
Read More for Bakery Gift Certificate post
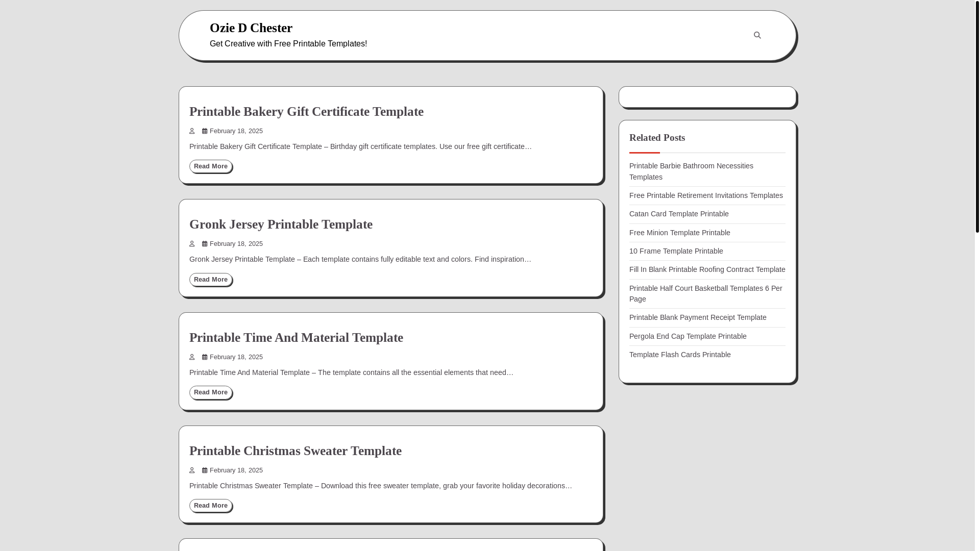(x=211, y=166)
